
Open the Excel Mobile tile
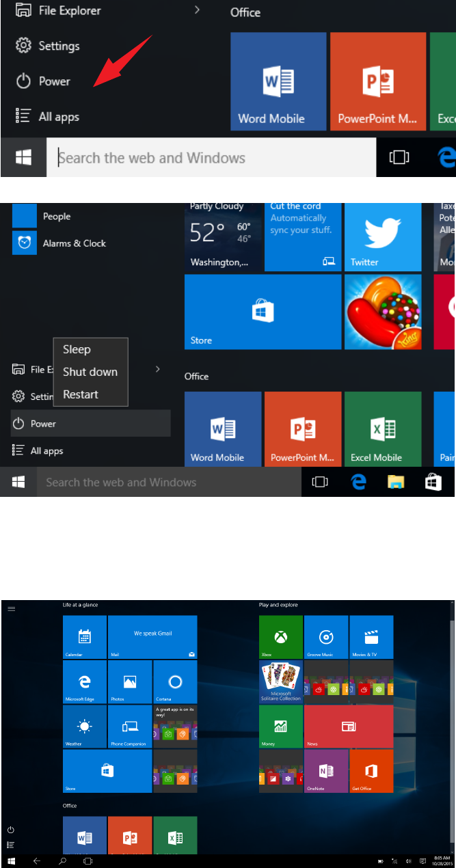(x=383, y=429)
